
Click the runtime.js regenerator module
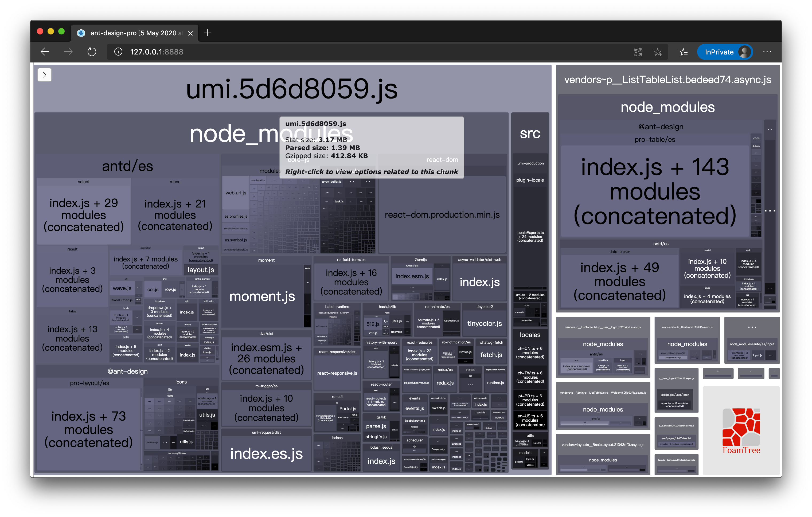(495, 383)
